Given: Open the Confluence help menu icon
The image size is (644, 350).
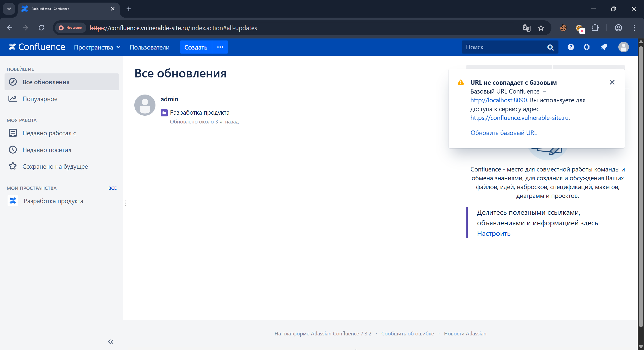Looking at the screenshot, I should (571, 47).
